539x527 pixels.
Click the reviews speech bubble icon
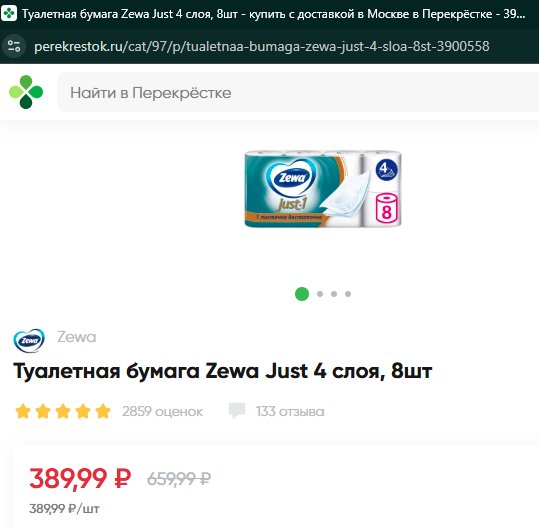[237, 410]
